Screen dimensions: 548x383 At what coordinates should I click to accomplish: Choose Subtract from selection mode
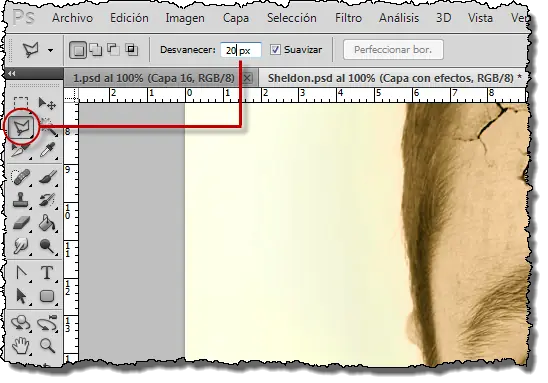coord(113,50)
